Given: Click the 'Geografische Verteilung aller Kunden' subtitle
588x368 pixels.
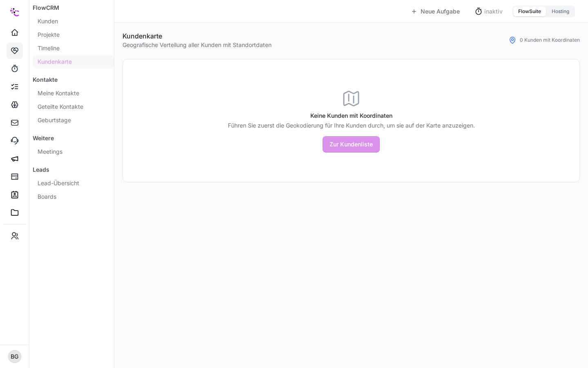Looking at the screenshot, I should 197,45.
